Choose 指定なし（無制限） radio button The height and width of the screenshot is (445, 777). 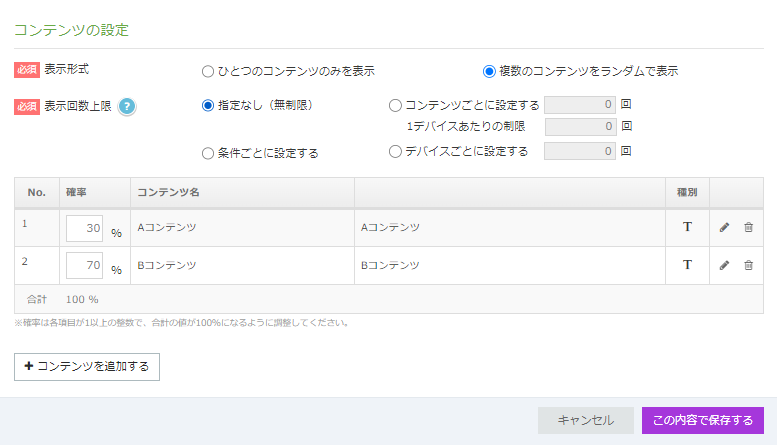(x=208, y=106)
